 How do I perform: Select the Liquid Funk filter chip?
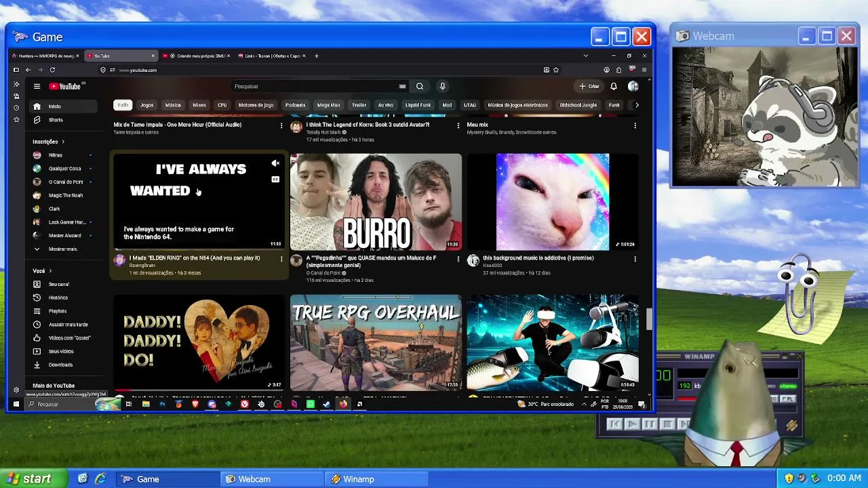[418, 105]
